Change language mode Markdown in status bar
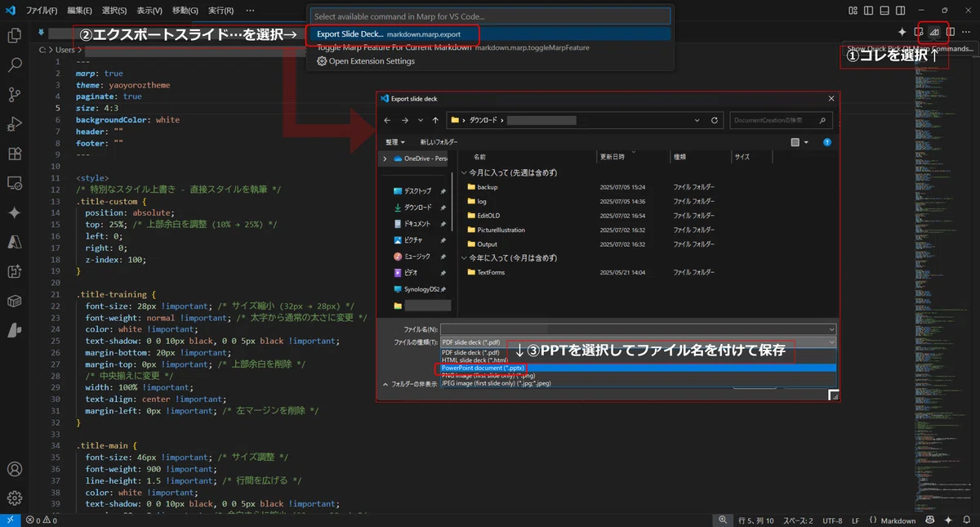This screenshot has width=980, height=527. [898, 520]
